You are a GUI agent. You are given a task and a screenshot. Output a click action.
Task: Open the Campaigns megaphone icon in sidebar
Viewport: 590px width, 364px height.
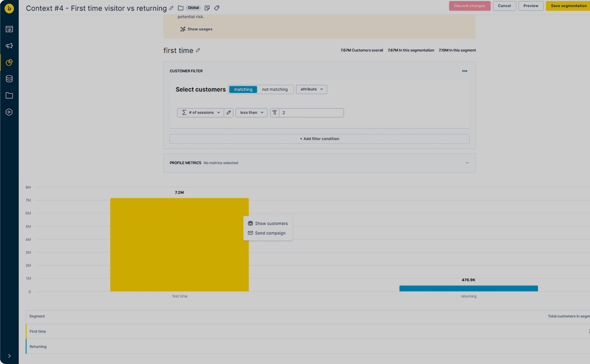tap(9, 46)
